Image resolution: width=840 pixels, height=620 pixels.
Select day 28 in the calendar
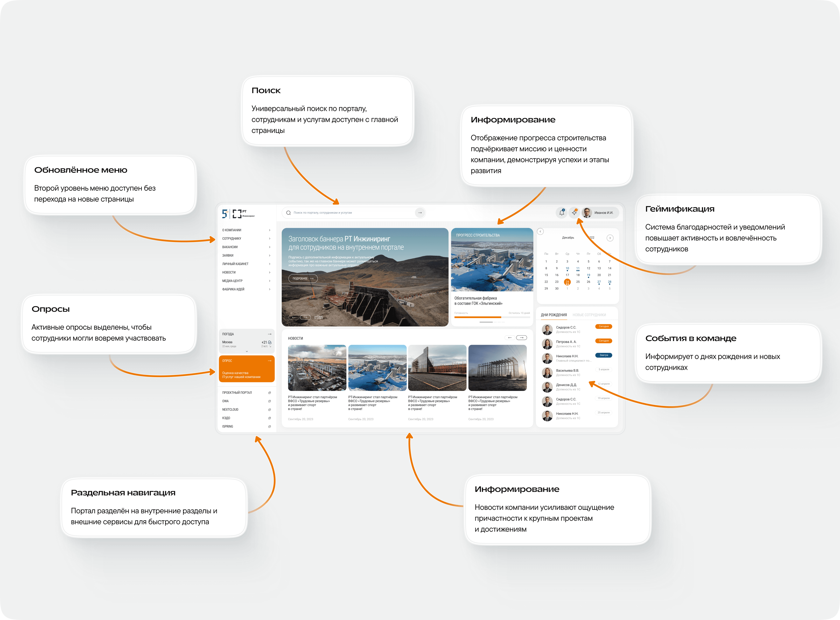pyautogui.click(x=609, y=282)
